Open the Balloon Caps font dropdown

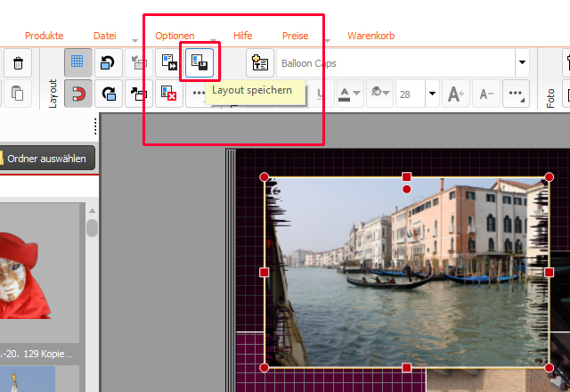tap(522, 63)
